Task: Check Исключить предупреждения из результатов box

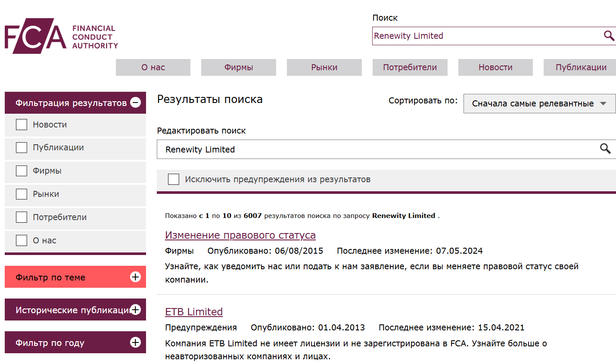Action: coord(174,179)
